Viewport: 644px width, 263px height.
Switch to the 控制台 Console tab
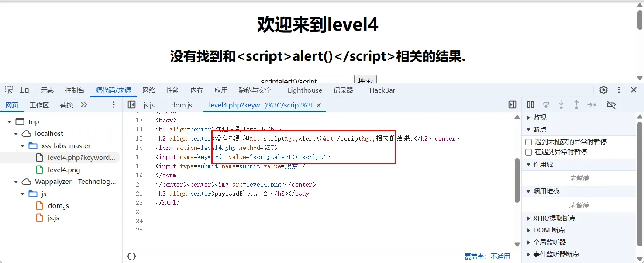(x=75, y=90)
